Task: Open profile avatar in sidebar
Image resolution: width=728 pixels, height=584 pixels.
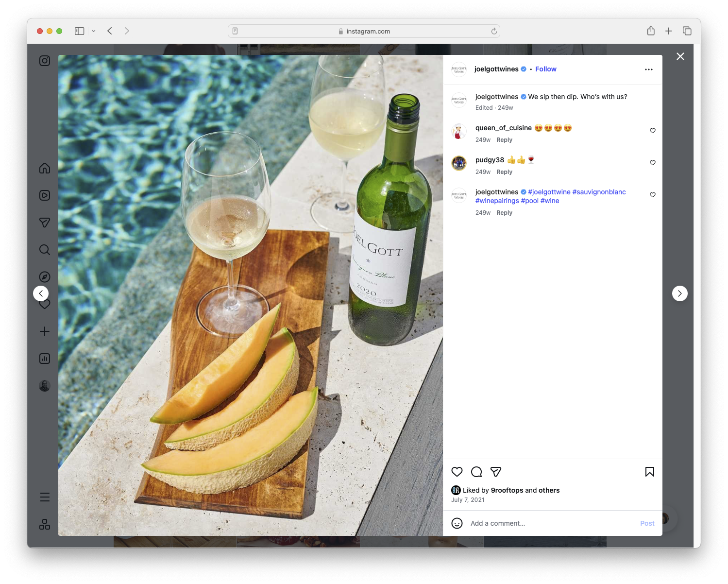Action: [45, 386]
